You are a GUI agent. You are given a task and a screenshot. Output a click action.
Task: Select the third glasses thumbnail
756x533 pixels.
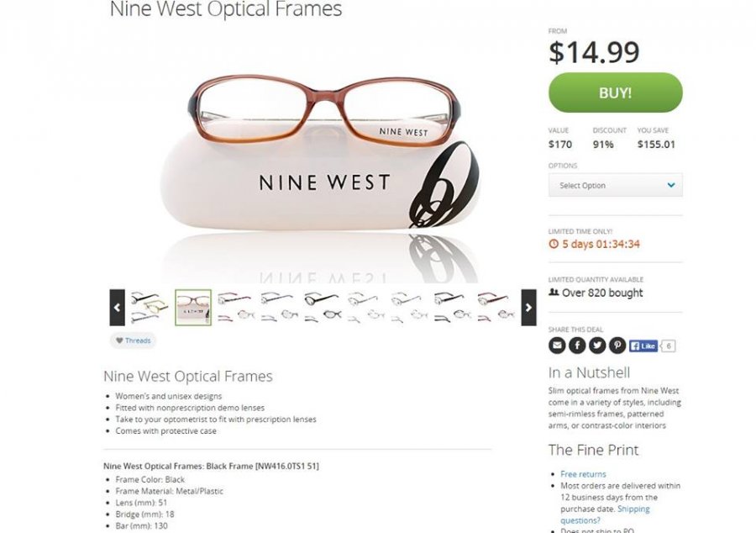236,308
